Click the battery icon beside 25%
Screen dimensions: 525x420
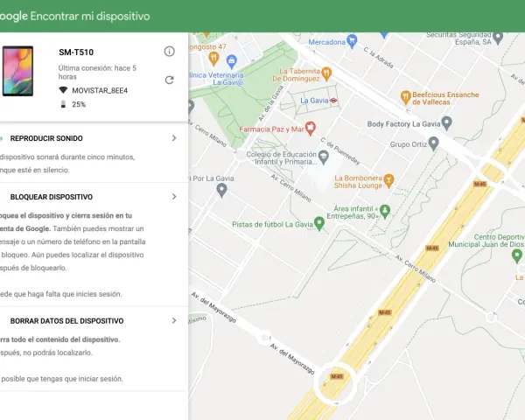tap(63, 104)
